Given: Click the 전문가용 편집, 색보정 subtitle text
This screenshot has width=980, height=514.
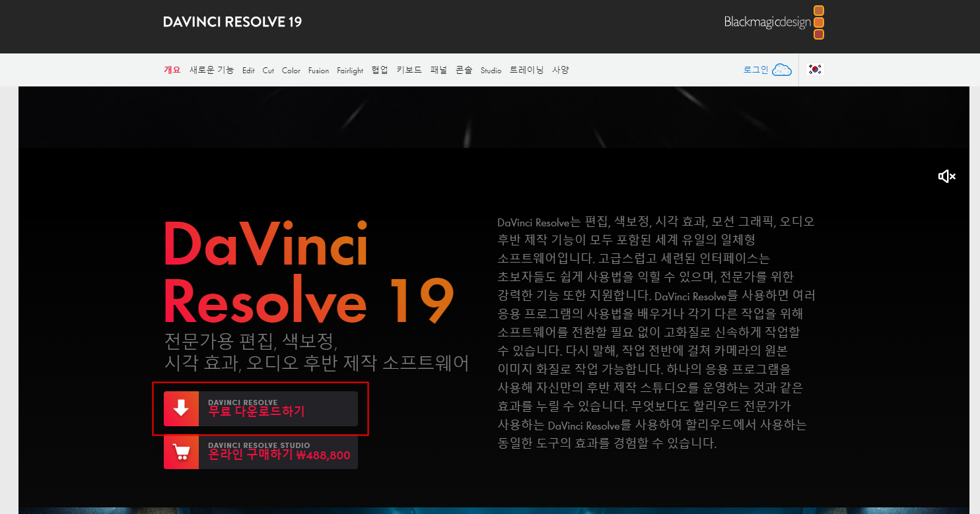Looking at the screenshot, I should (316, 352).
